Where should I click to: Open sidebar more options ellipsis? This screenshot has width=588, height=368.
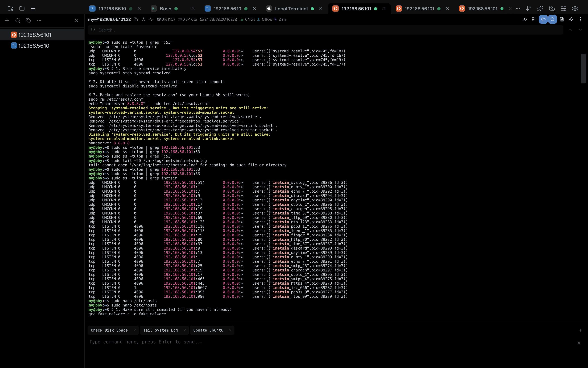39,21
